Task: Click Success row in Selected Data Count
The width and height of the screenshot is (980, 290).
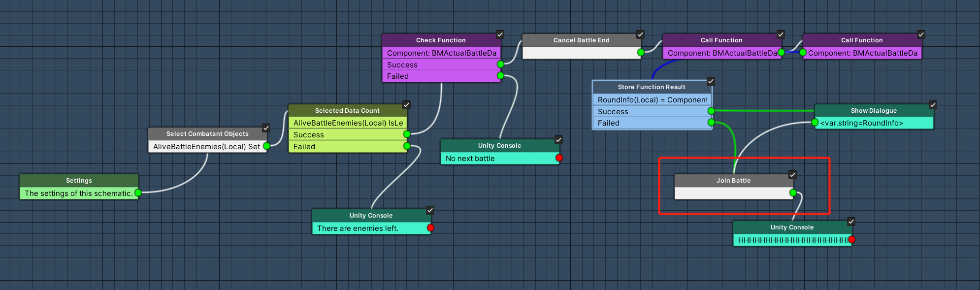Action: tap(348, 135)
